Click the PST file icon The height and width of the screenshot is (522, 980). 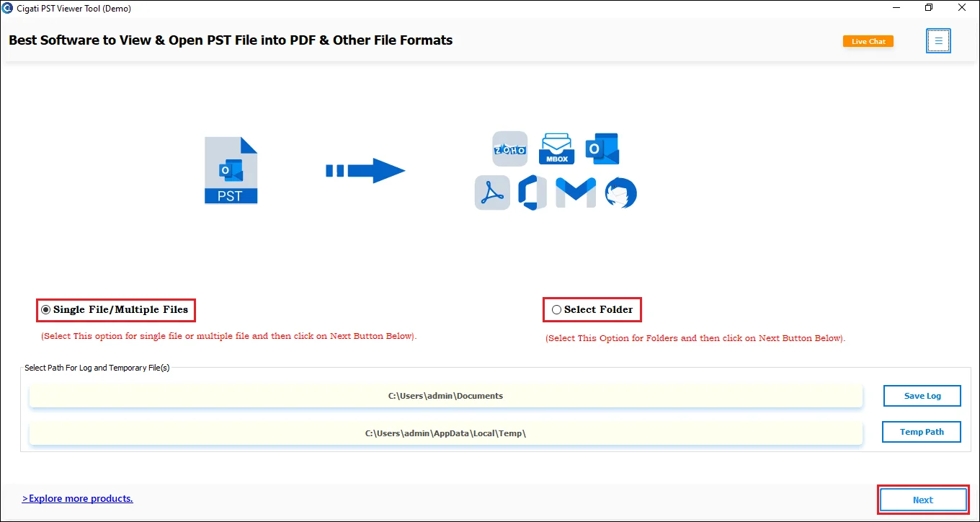[x=231, y=171]
